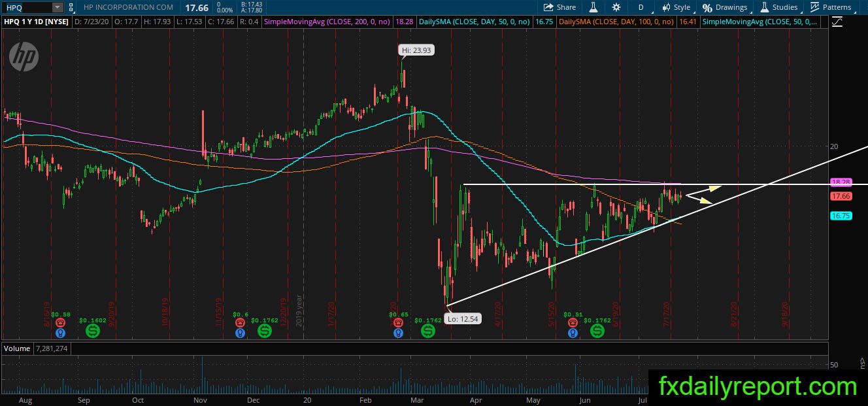868x406 pixels.
Task: Click the HPQ 1 Y 1D [NYSE] chart label
Action: point(36,22)
